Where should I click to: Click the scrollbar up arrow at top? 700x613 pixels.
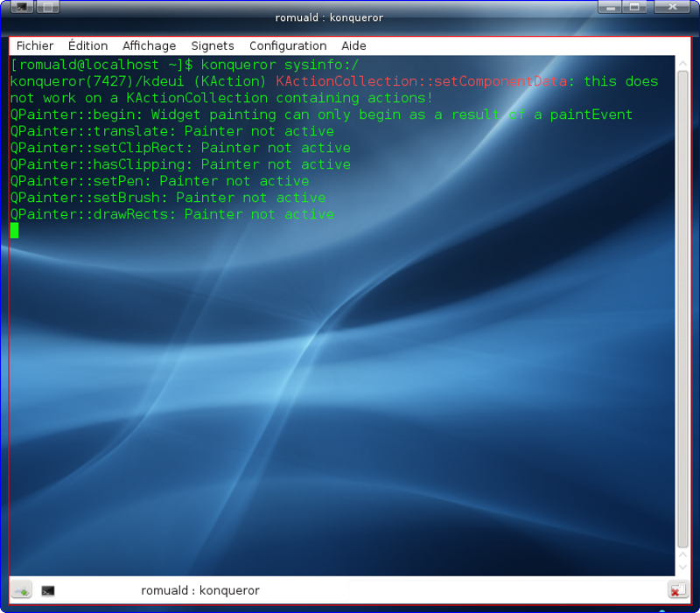coord(682,63)
